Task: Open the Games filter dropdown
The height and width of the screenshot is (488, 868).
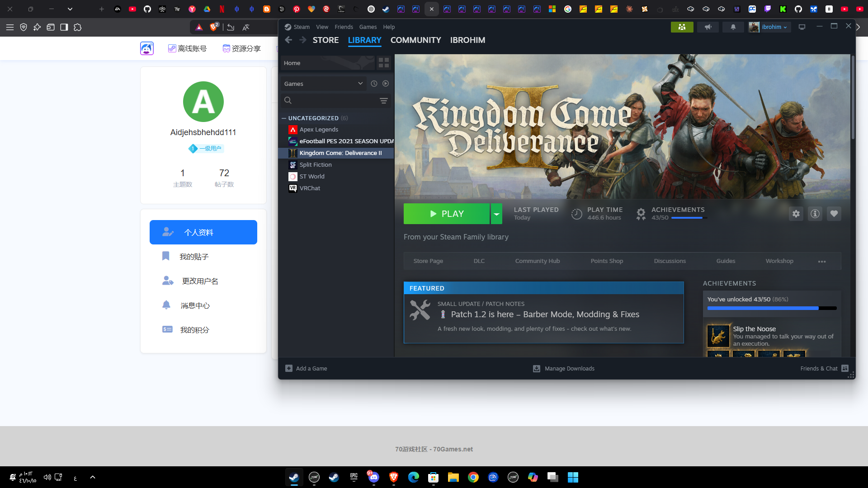Action: (x=323, y=84)
